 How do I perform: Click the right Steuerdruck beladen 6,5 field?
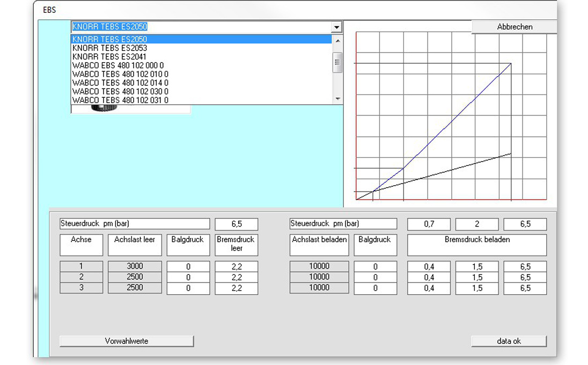pos(525,224)
